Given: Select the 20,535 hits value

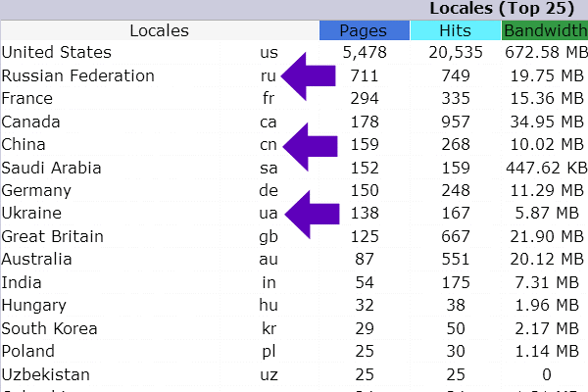Looking at the screenshot, I should tap(455, 53).
